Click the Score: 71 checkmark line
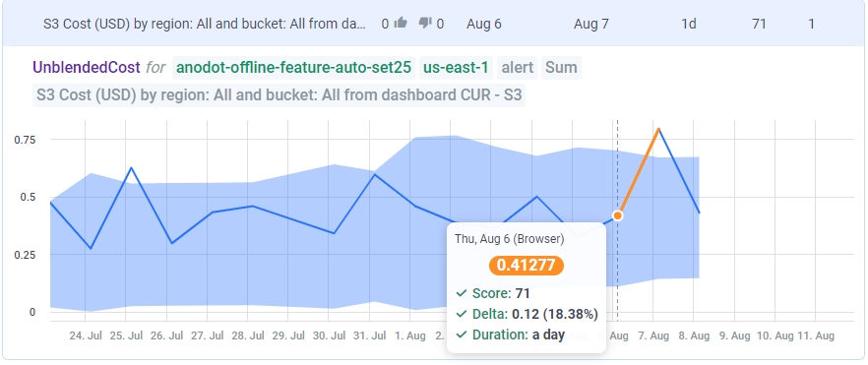The width and height of the screenshot is (868, 365). coord(493,293)
